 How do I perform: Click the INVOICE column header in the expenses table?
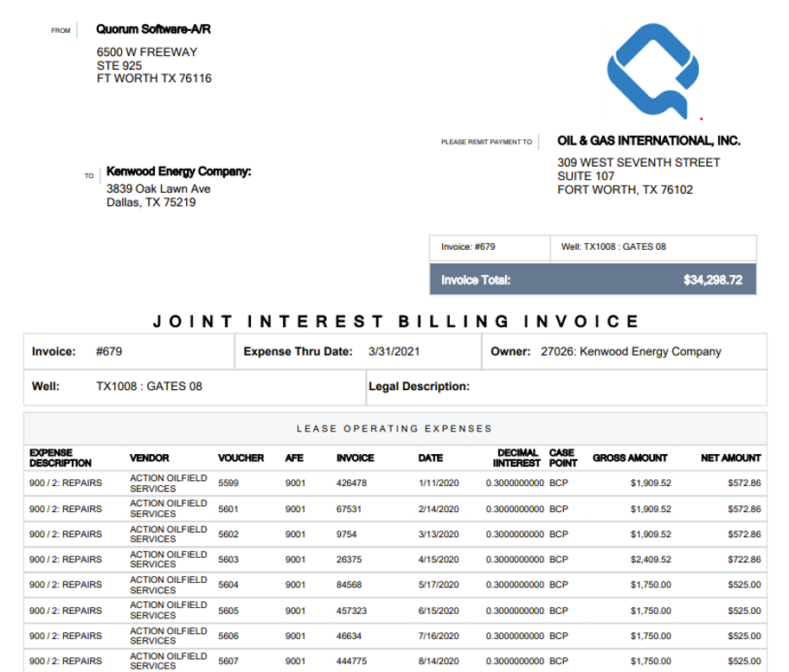tap(356, 458)
